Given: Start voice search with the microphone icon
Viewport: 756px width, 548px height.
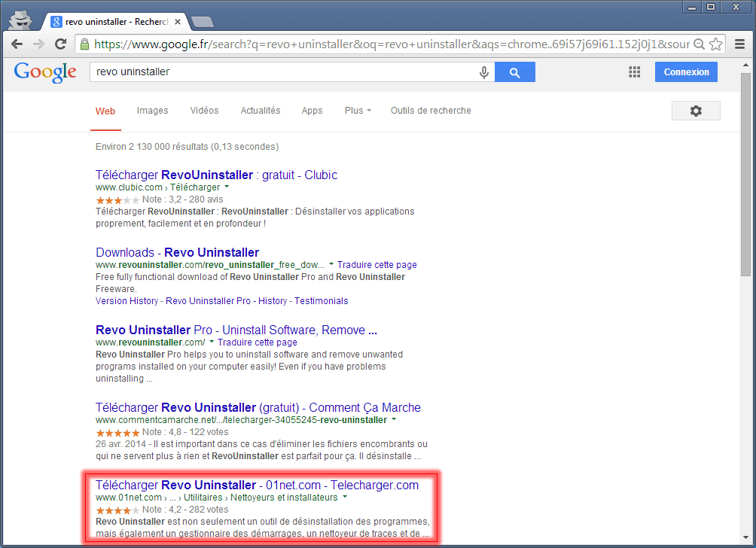Looking at the screenshot, I should (x=483, y=72).
